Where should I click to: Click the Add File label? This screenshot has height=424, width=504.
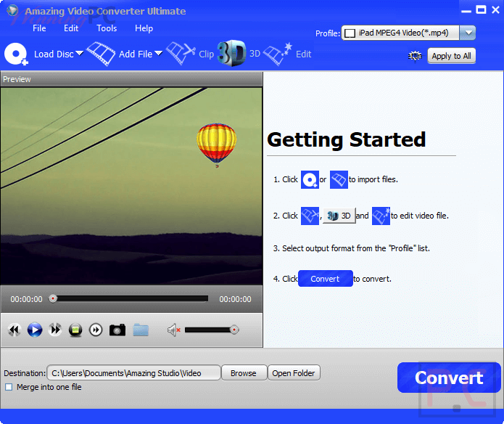point(136,54)
